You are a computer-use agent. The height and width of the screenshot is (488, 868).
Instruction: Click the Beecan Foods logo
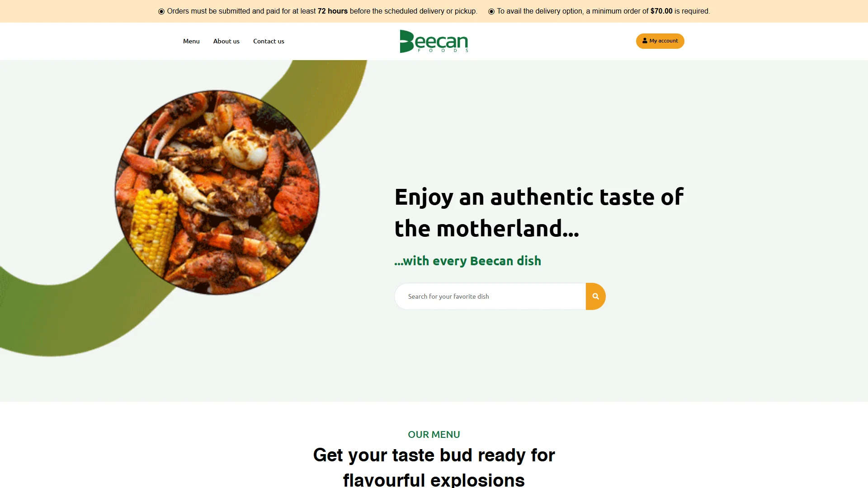(434, 41)
